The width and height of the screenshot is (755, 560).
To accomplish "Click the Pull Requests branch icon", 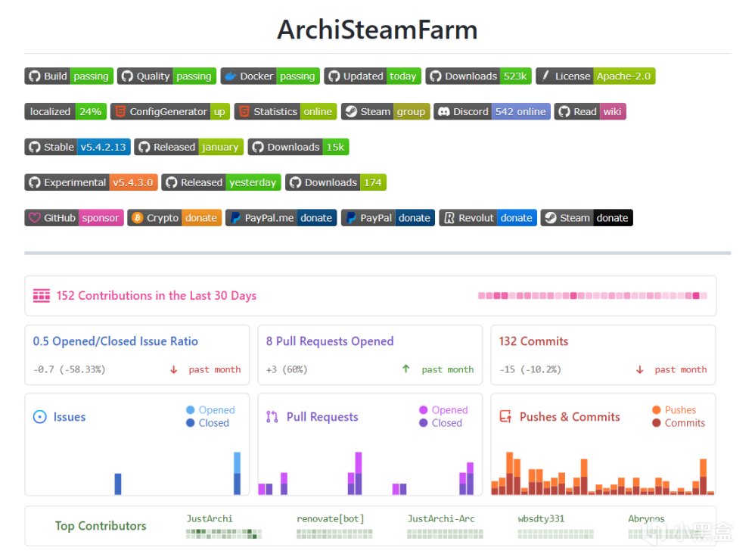I will coord(272,417).
